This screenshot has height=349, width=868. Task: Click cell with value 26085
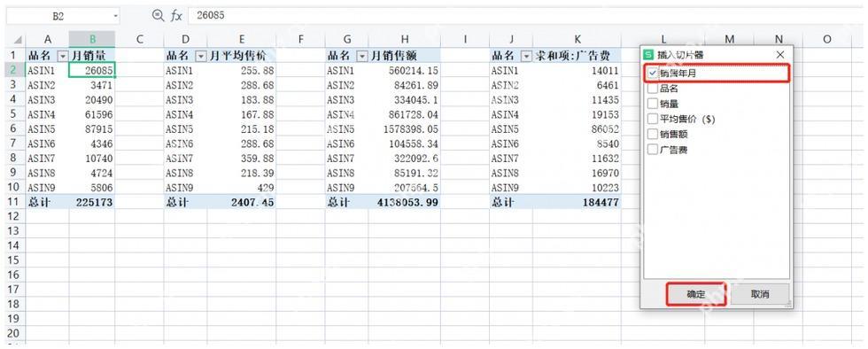[x=92, y=70]
